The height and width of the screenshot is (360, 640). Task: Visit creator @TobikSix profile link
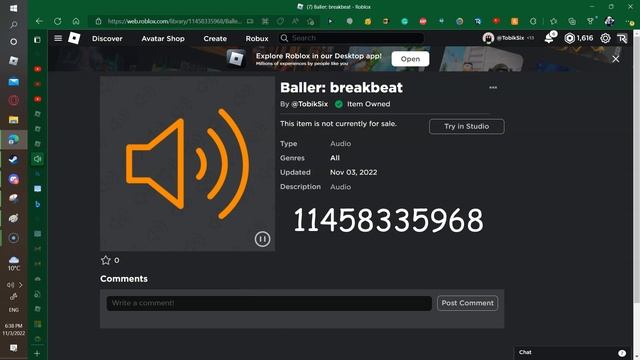click(309, 104)
